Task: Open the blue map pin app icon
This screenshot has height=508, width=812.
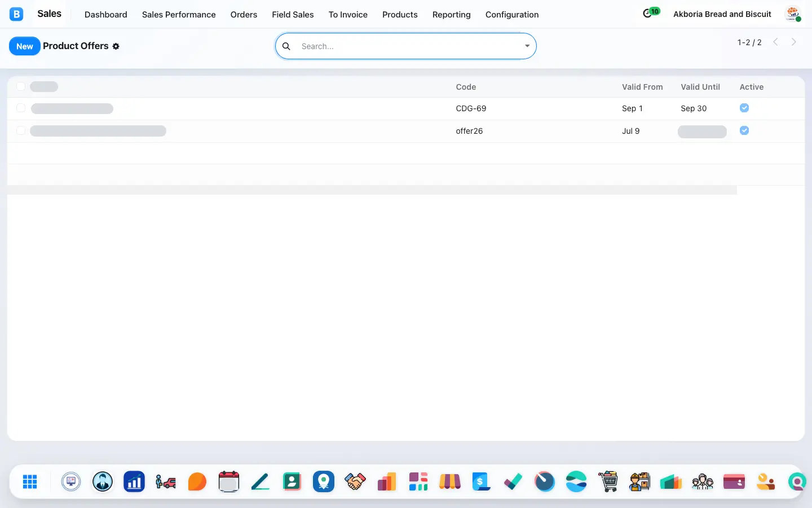Action: (324, 481)
